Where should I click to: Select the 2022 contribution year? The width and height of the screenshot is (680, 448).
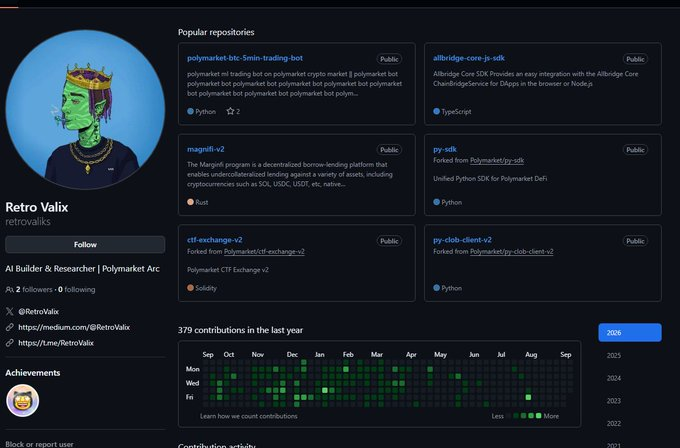(614, 423)
